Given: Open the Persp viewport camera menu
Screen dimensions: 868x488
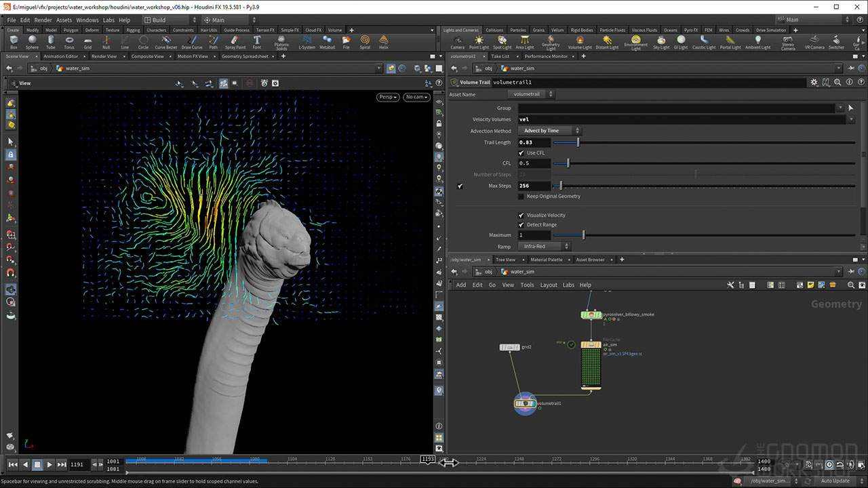Looking at the screenshot, I should click(388, 97).
